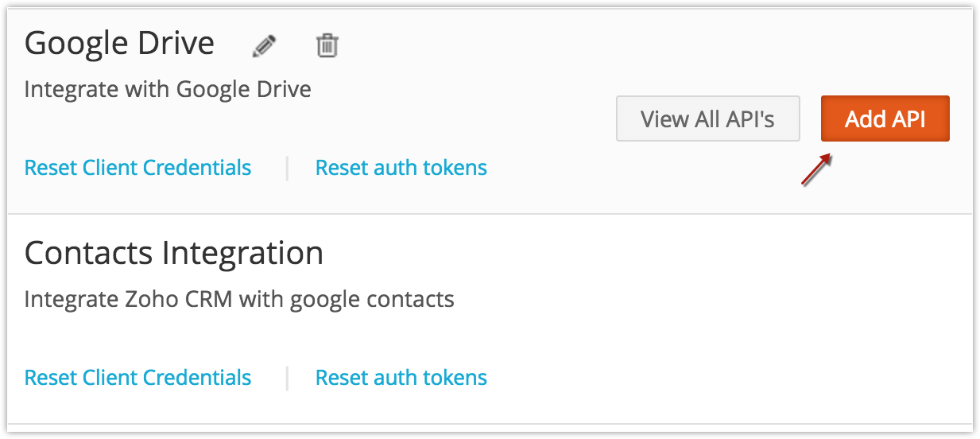
Task: Click the border line below Contacts Integration
Action: coord(490,424)
